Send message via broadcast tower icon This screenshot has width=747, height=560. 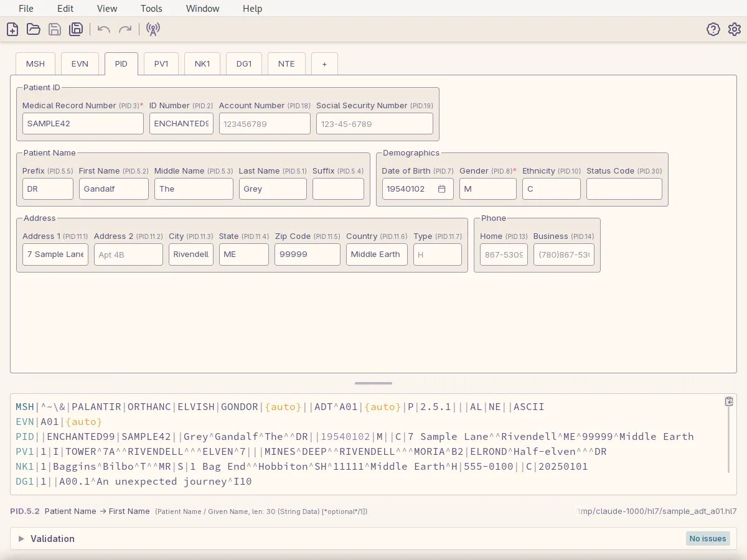click(153, 29)
